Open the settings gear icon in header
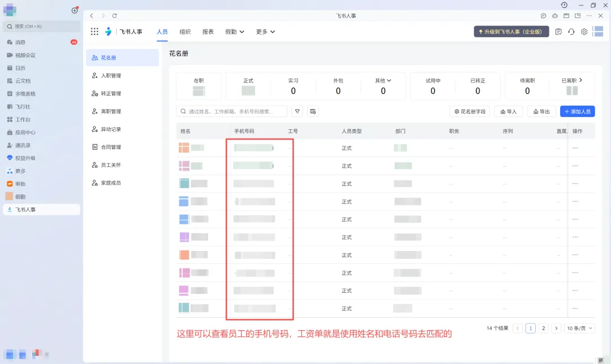 [x=584, y=32]
